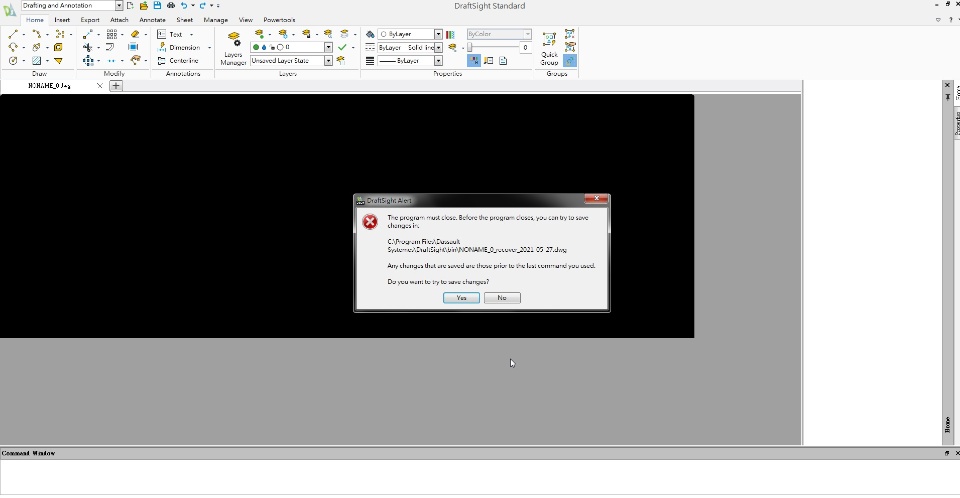
Task: Click Yes to save changes
Action: 461,298
